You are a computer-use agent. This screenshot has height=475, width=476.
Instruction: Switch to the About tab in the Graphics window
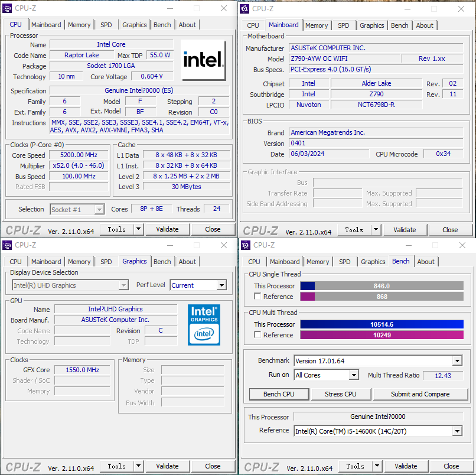187,262
